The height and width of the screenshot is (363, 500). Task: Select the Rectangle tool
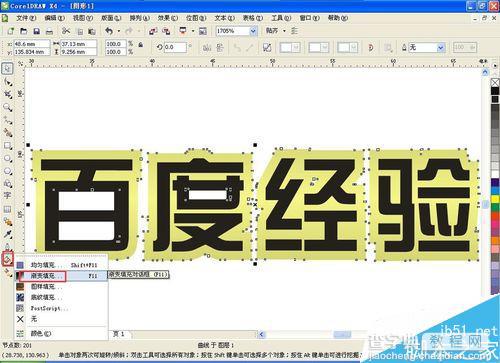click(x=8, y=146)
